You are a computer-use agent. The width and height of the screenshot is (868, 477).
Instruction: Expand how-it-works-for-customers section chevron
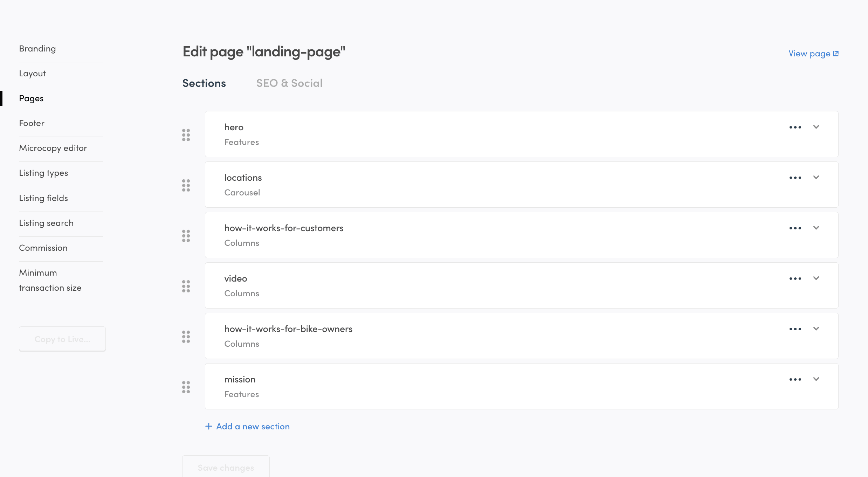click(x=816, y=228)
